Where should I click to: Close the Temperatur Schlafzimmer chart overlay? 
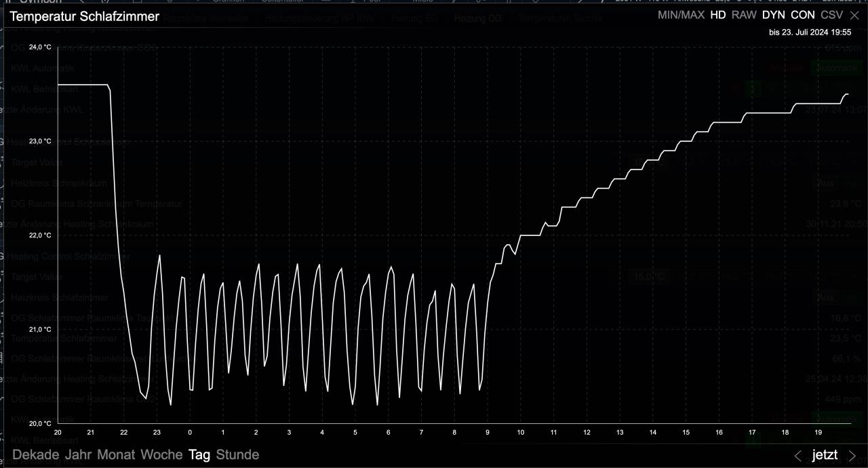(854, 15)
